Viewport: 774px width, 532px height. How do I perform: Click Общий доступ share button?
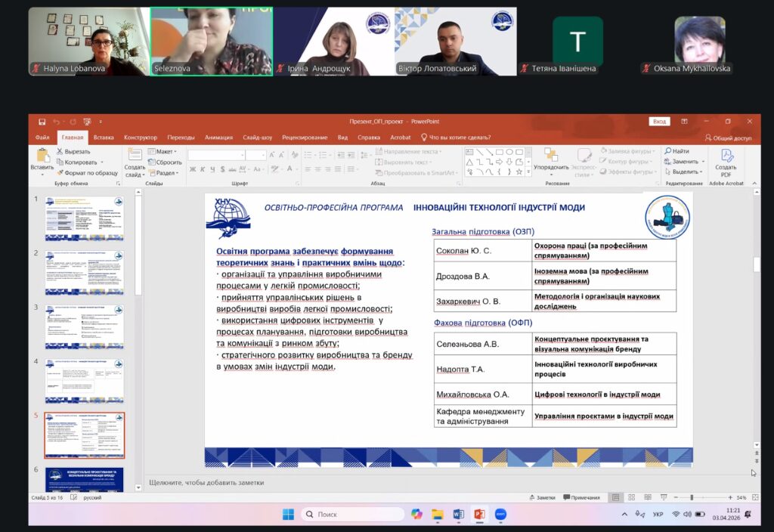pos(728,138)
